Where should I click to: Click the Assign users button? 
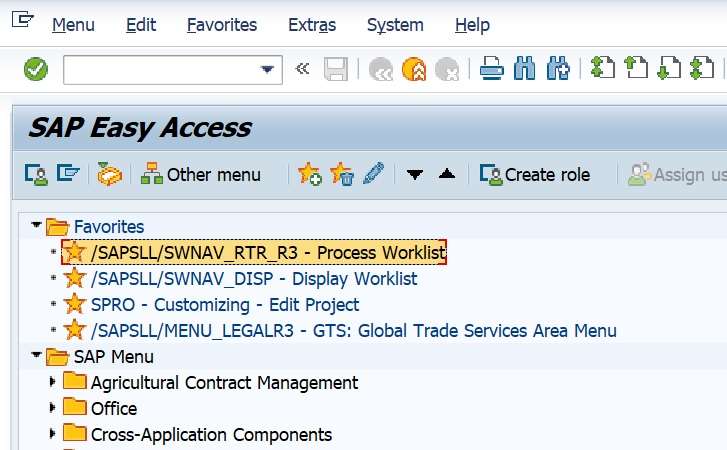pos(677,175)
